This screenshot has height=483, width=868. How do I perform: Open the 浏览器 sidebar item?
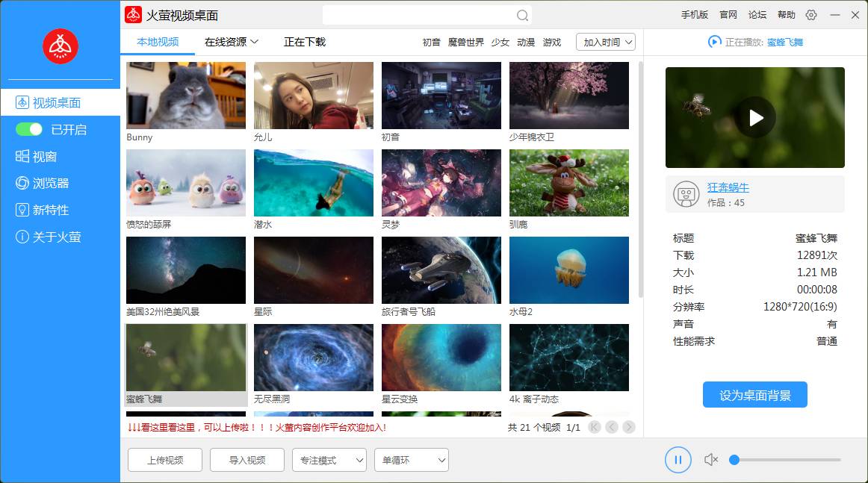coord(50,184)
